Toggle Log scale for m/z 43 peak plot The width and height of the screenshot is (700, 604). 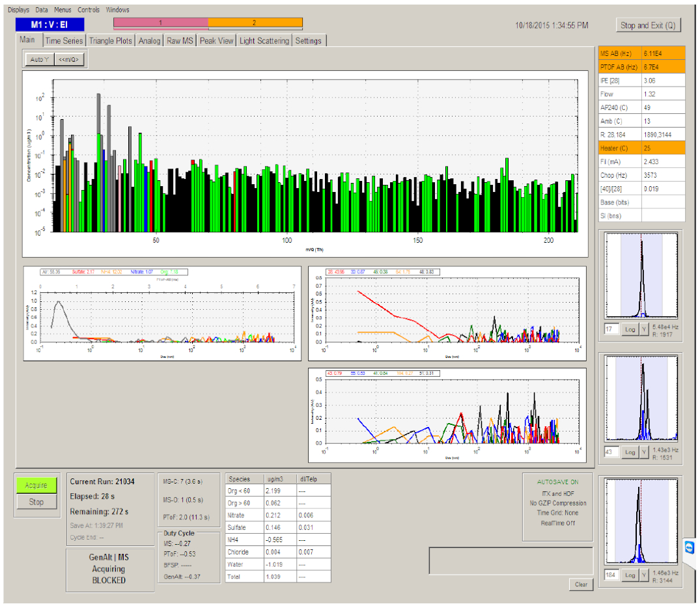tap(629, 452)
